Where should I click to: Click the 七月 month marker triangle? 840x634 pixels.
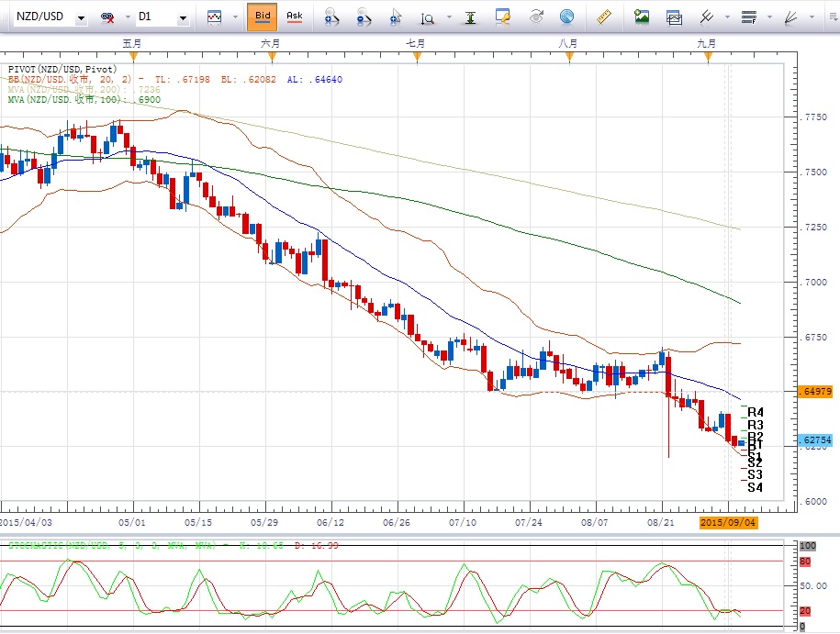[418, 57]
